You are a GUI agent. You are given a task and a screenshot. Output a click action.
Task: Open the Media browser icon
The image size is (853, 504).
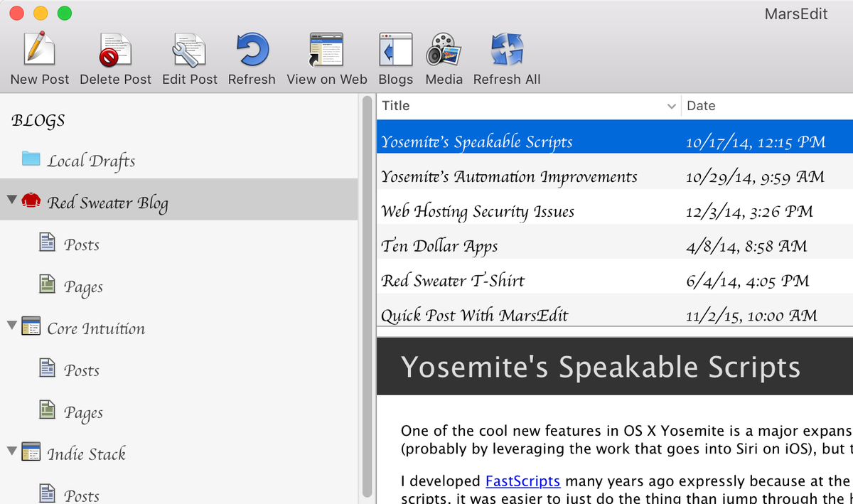(444, 49)
